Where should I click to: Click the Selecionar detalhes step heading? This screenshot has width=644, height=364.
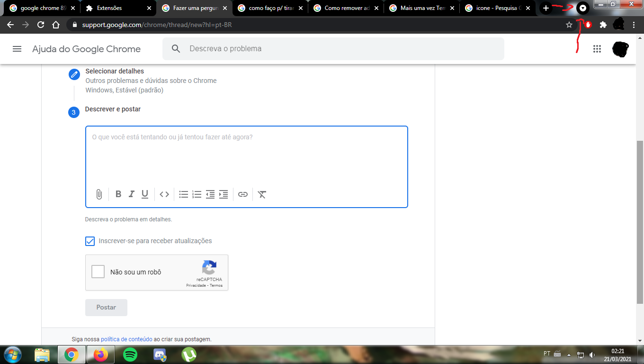(115, 71)
